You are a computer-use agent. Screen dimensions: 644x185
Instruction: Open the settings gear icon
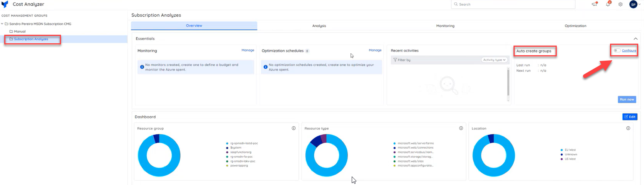tap(620, 4)
